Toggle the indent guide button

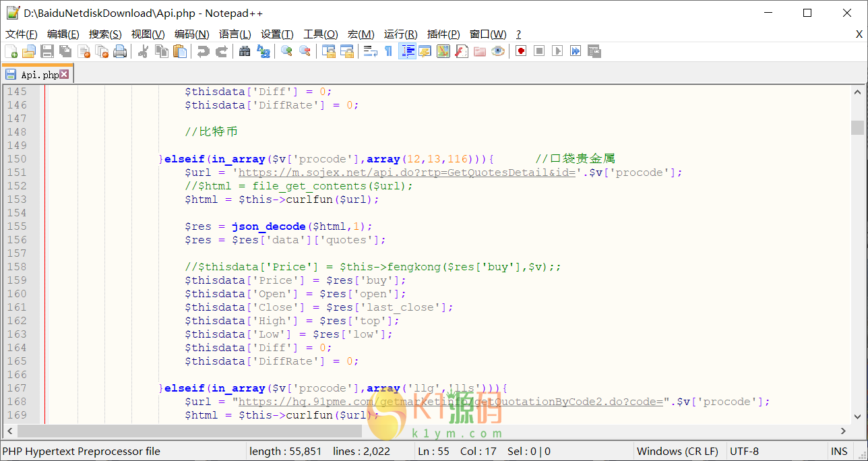tap(407, 51)
